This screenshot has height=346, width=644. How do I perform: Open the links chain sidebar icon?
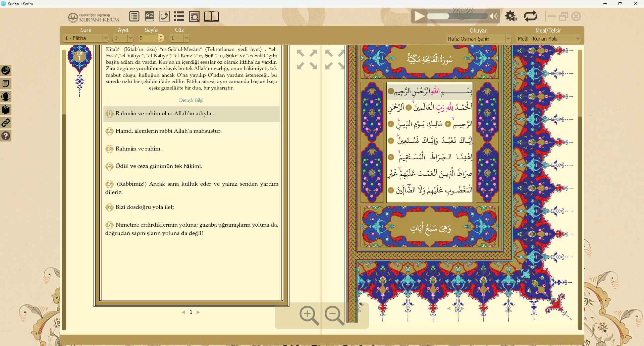[x=6, y=123]
